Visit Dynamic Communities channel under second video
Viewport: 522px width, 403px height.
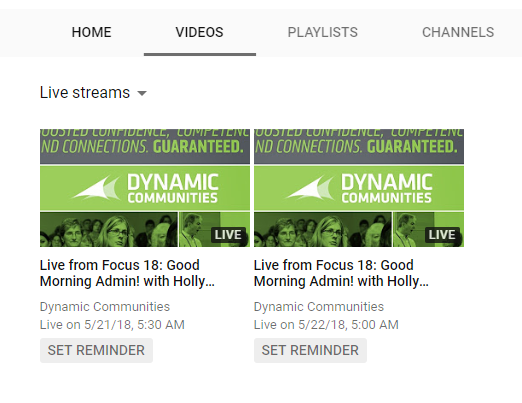tap(319, 307)
